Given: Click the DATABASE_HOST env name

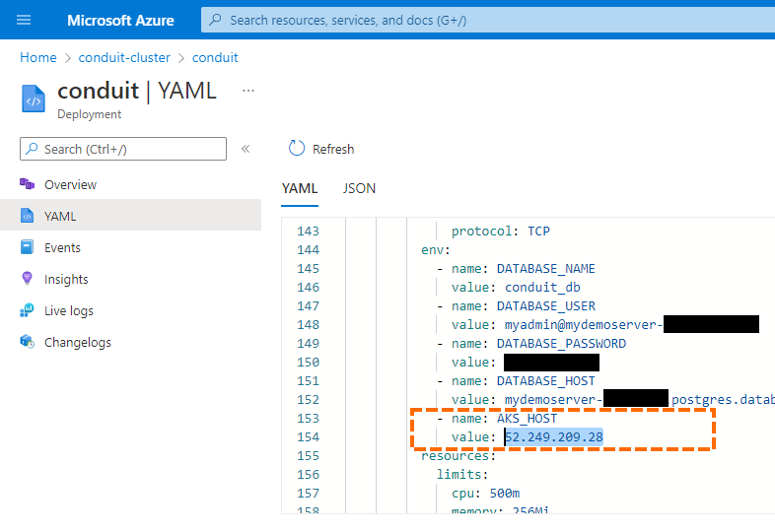Looking at the screenshot, I should coord(545,381).
